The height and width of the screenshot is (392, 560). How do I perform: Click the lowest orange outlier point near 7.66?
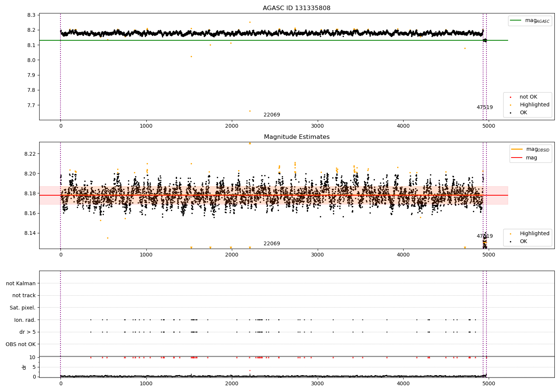coord(250,111)
